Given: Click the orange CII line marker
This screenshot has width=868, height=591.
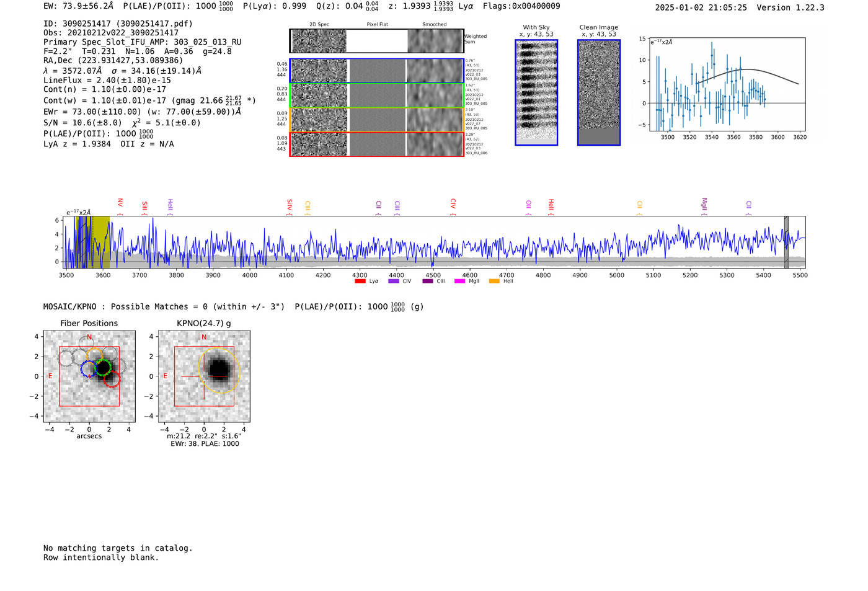Looking at the screenshot, I should (640, 206).
